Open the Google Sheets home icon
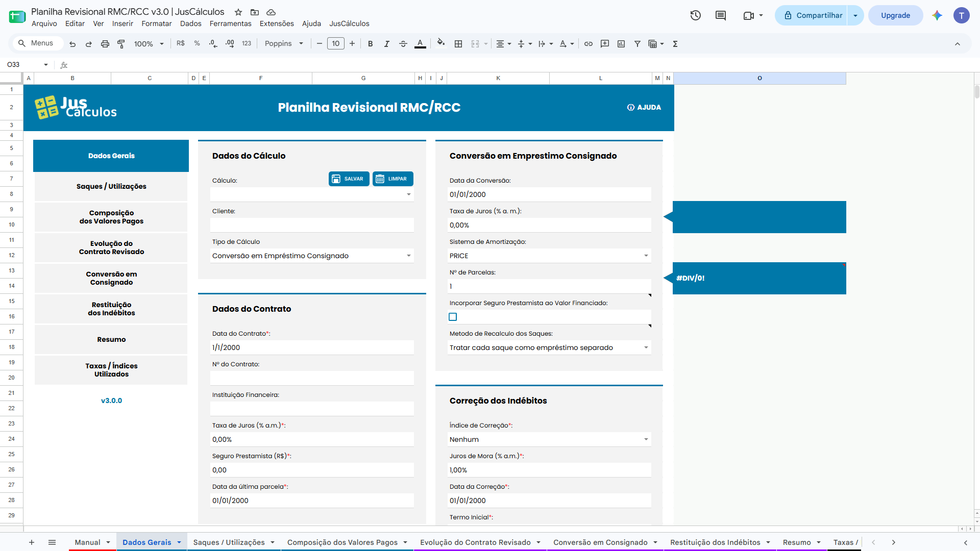The height and width of the screenshot is (551, 980). pyautogui.click(x=17, y=16)
